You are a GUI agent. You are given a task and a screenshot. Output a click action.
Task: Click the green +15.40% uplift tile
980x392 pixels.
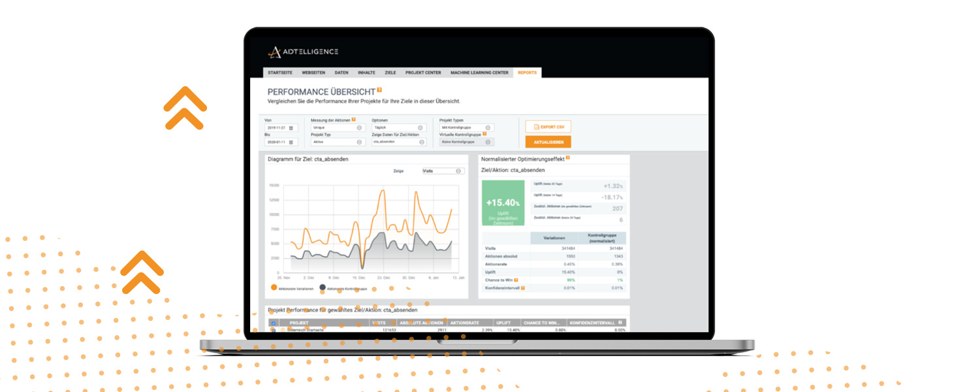click(x=503, y=203)
